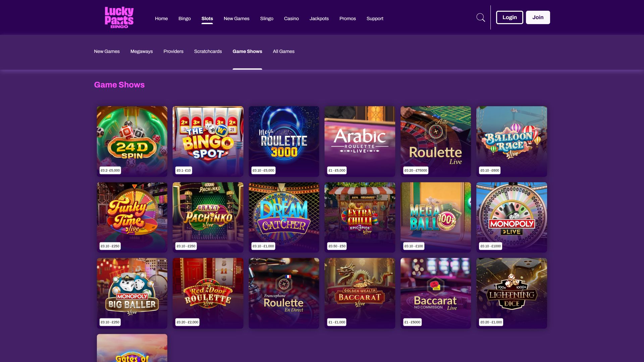Launch The Bingo Spot game tile
This screenshot has height=362, width=644.
click(208, 141)
